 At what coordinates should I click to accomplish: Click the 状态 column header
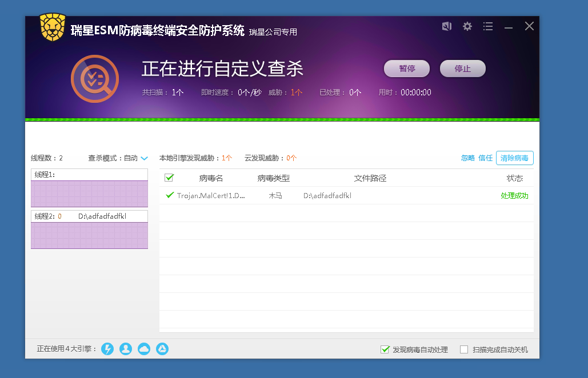coord(515,178)
